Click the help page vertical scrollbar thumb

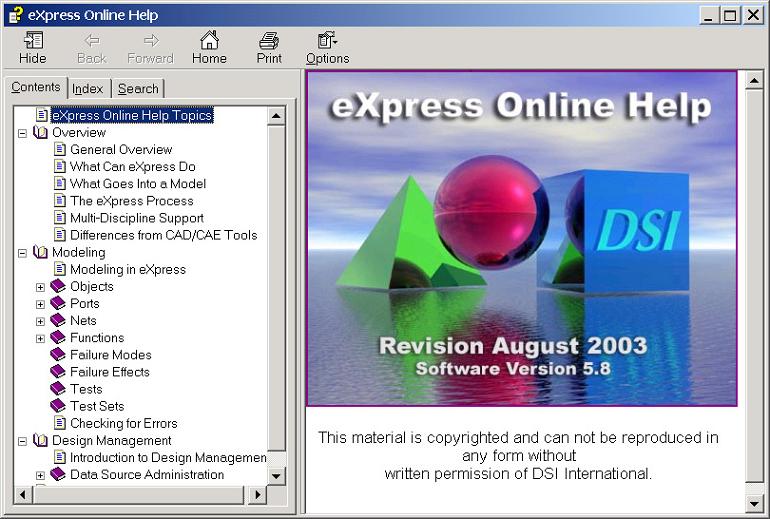pos(754,285)
